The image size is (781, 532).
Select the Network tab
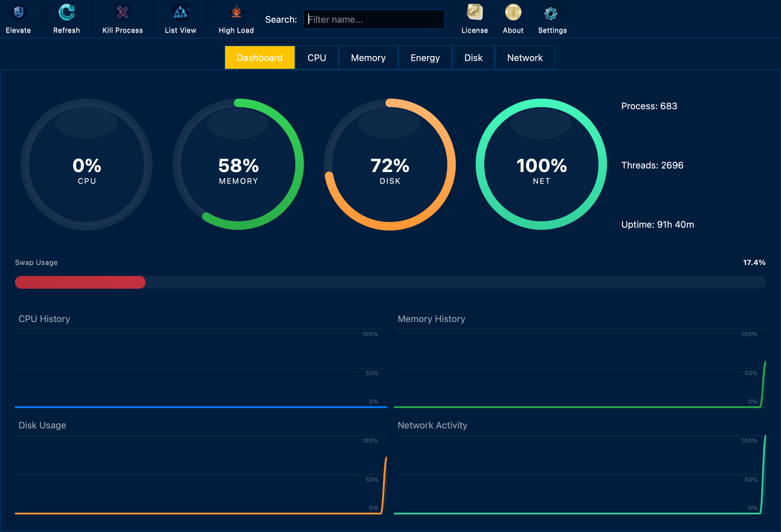pyautogui.click(x=525, y=57)
